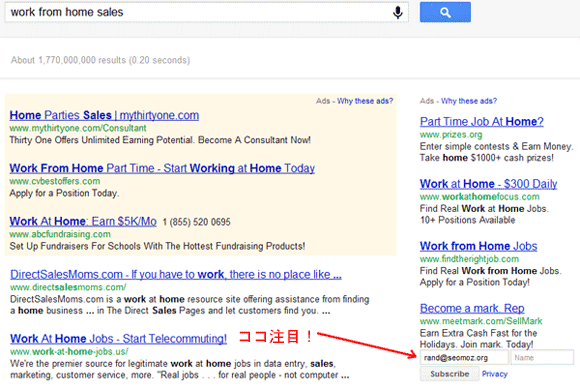Open the DirectSalesMoms.com search result
Image resolution: width=580 pixels, height=389 pixels.
pyautogui.click(x=176, y=274)
